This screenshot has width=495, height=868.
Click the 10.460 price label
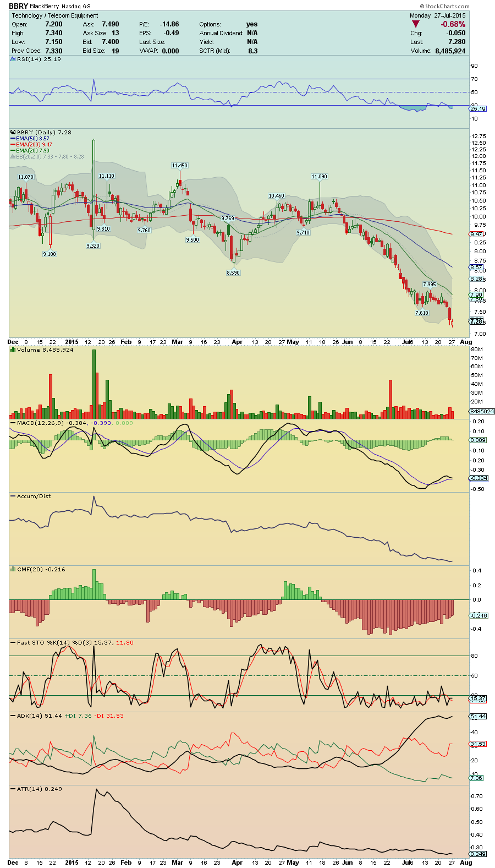click(276, 196)
